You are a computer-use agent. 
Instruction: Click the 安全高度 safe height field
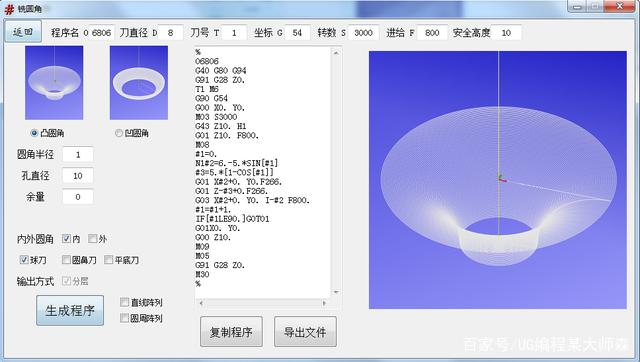506,33
